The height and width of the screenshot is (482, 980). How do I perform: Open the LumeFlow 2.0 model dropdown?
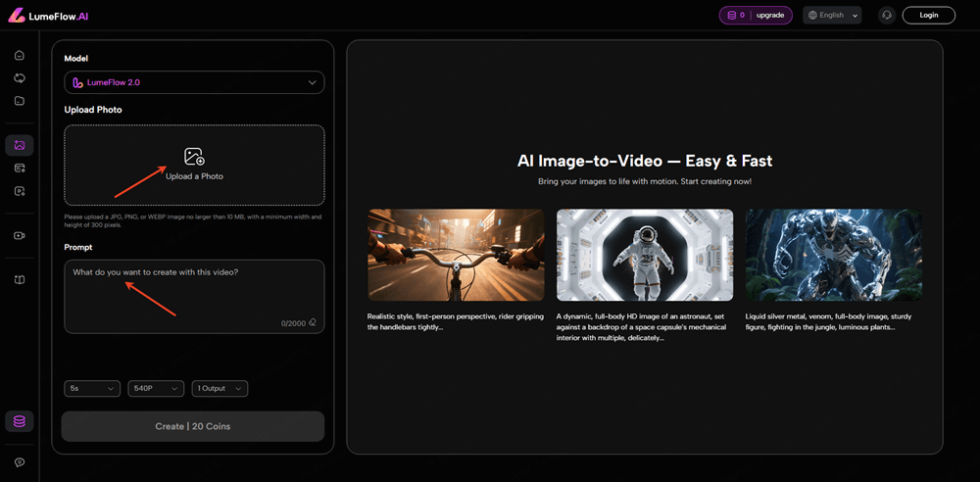tap(194, 82)
